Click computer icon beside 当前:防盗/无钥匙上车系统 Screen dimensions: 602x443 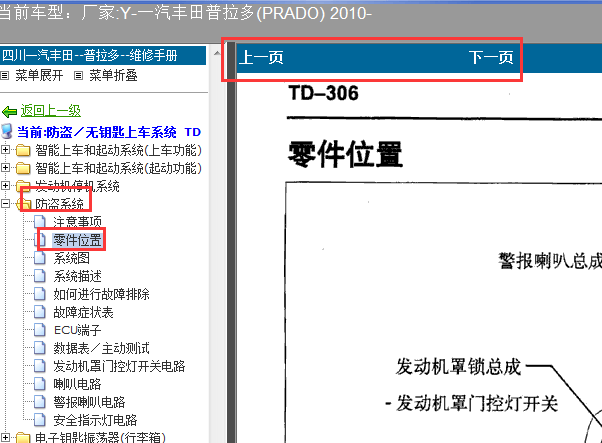coord(7,131)
